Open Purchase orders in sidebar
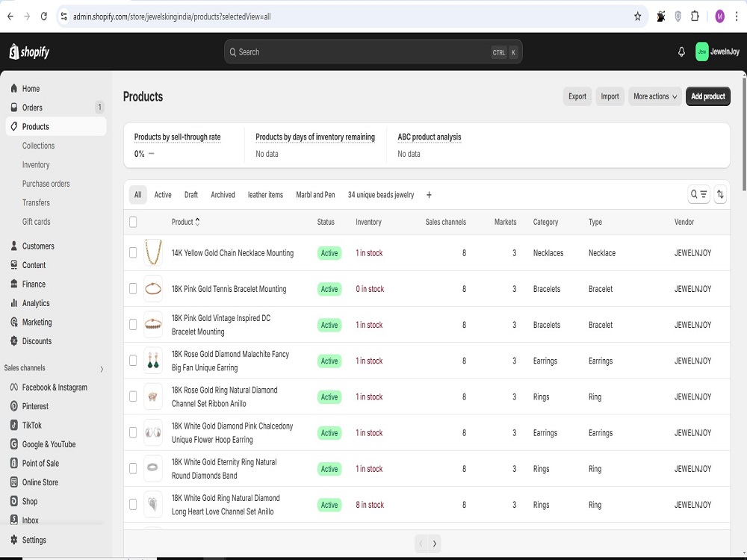Image resolution: width=747 pixels, height=560 pixels. point(46,184)
